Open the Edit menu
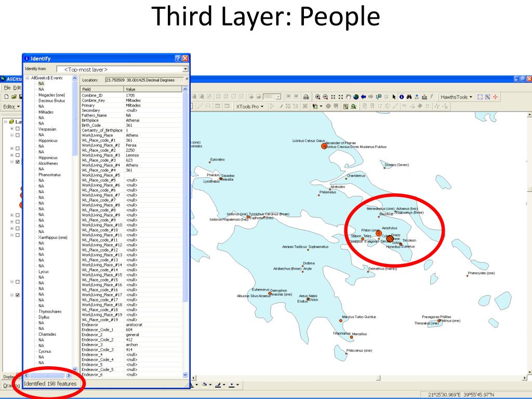 tap(17, 87)
